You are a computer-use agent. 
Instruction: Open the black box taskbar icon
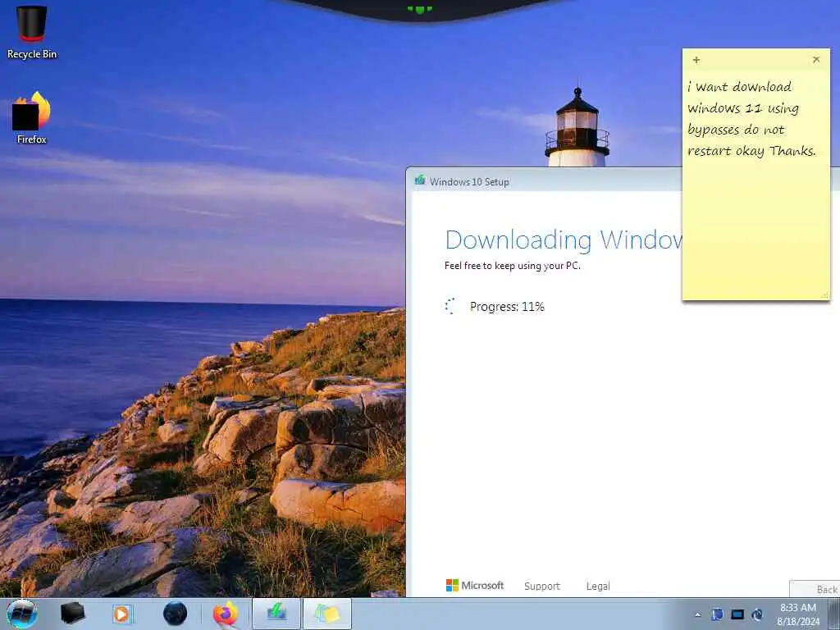(72, 614)
